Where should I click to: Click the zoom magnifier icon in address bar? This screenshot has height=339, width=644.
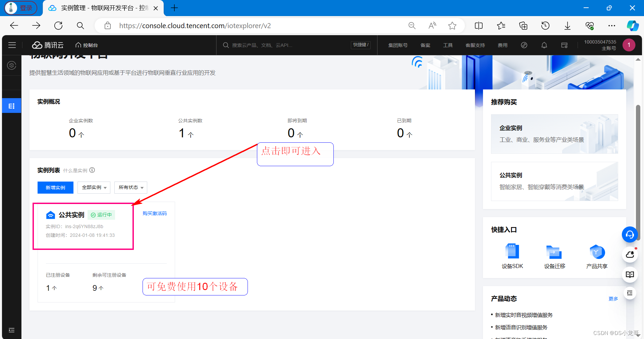[412, 25]
